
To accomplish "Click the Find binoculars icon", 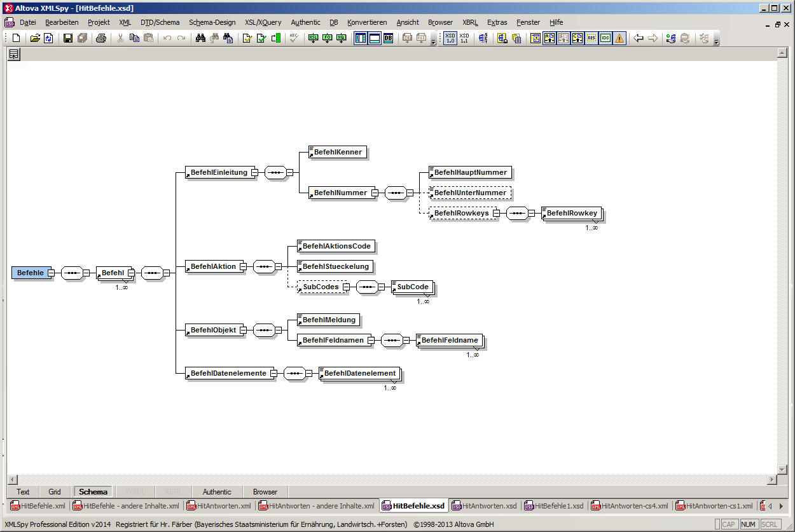I will pyautogui.click(x=200, y=38).
